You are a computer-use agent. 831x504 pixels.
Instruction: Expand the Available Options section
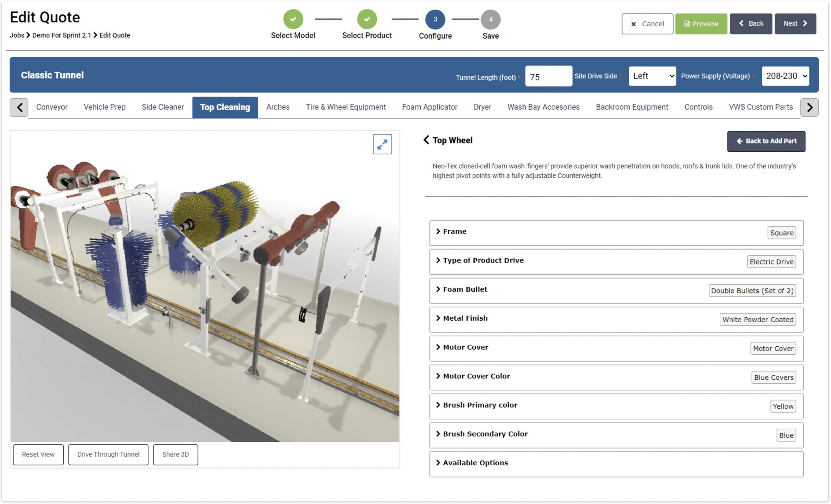[x=475, y=463]
